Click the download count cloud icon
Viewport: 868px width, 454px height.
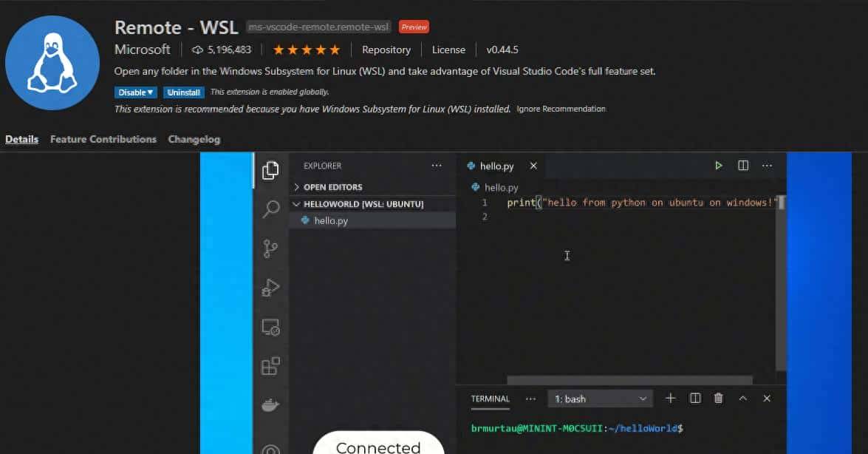[x=197, y=50]
